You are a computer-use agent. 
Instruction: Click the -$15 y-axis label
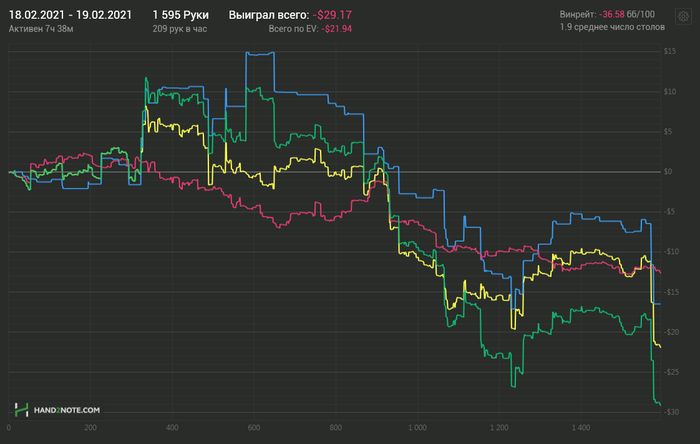pyautogui.click(x=671, y=292)
